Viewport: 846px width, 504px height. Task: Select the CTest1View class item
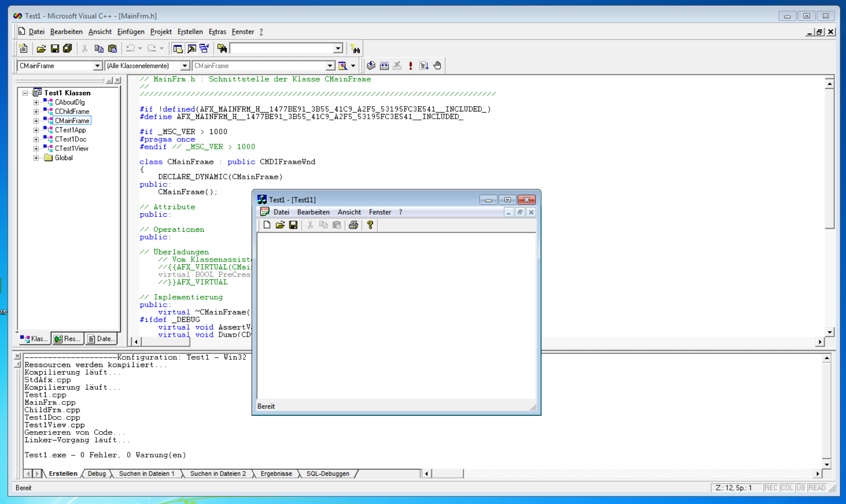[71, 149]
